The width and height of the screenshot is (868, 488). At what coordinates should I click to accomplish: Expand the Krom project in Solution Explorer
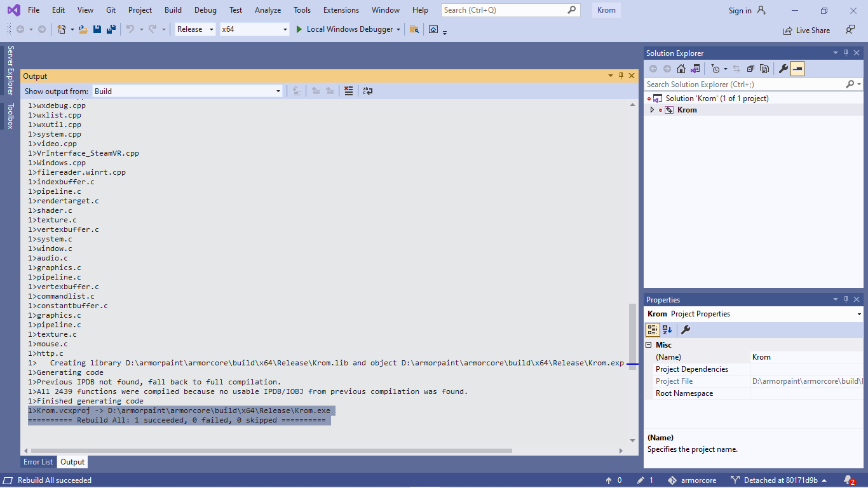pos(652,109)
